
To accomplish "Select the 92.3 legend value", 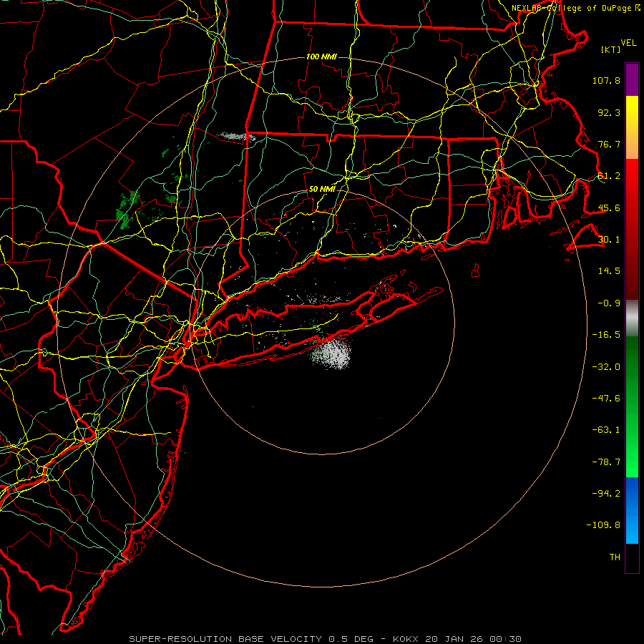I will [x=609, y=112].
